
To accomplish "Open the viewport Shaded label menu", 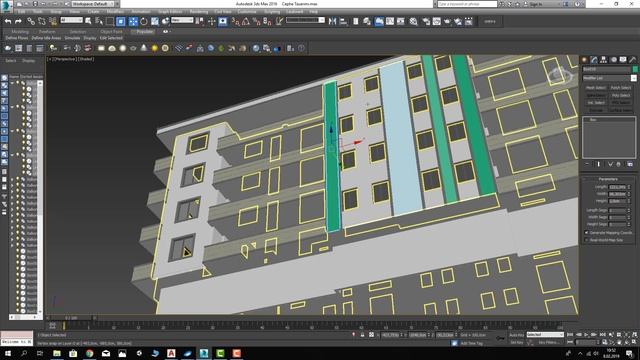I will (x=86, y=59).
